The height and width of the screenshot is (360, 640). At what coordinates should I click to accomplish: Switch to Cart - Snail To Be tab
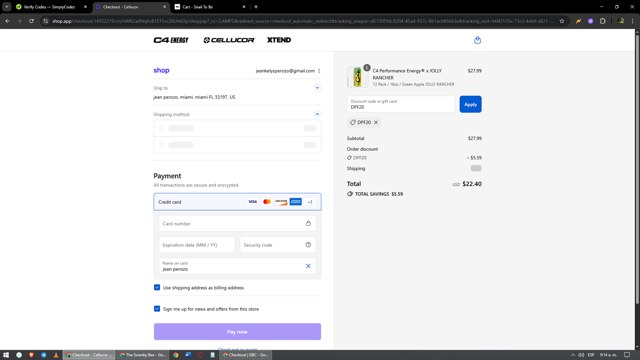(x=210, y=7)
